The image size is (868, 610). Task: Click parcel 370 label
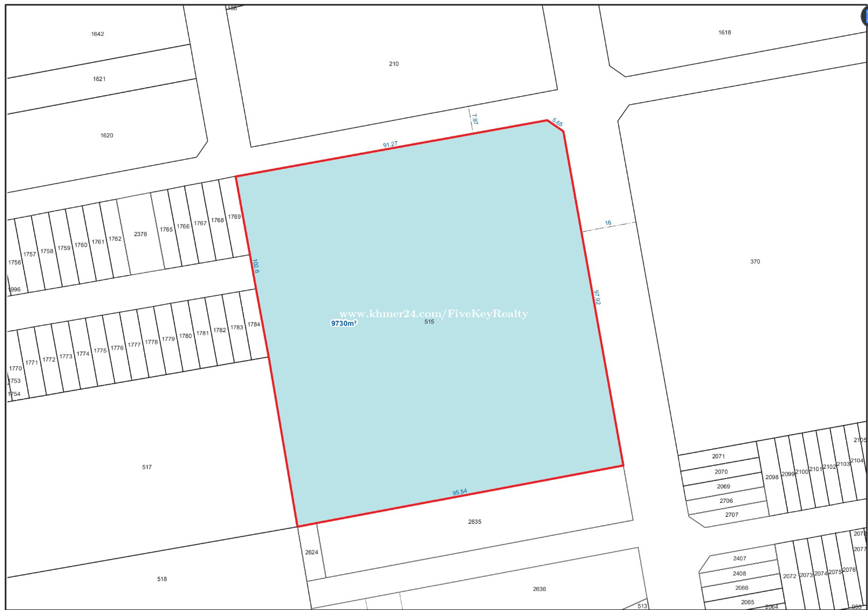755,262
